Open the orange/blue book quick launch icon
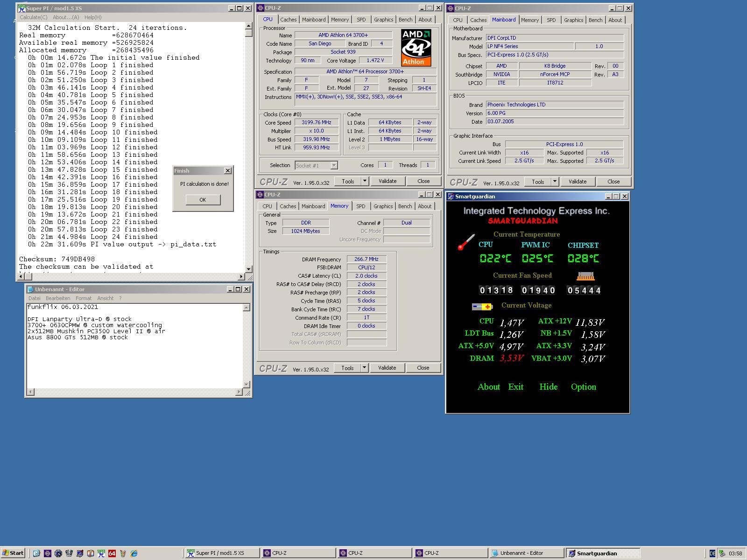Viewport: 747px width, 560px height. [x=91, y=553]
